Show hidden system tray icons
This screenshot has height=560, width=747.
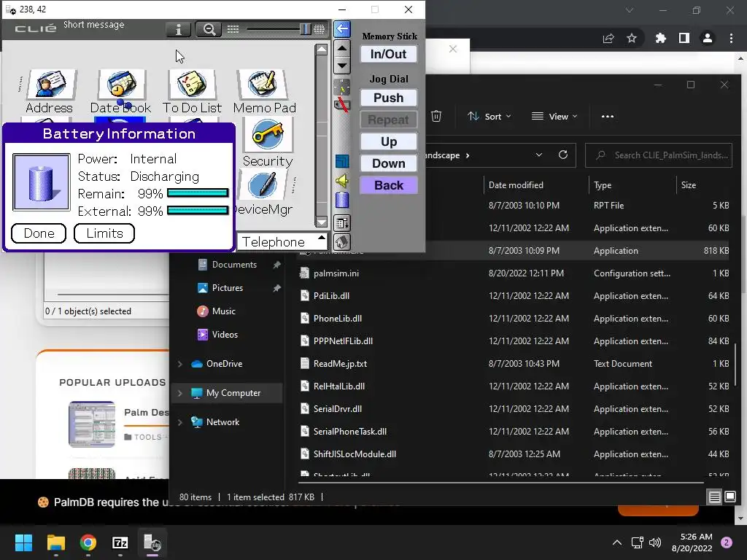pyautogui.click(x=617, y=542)
